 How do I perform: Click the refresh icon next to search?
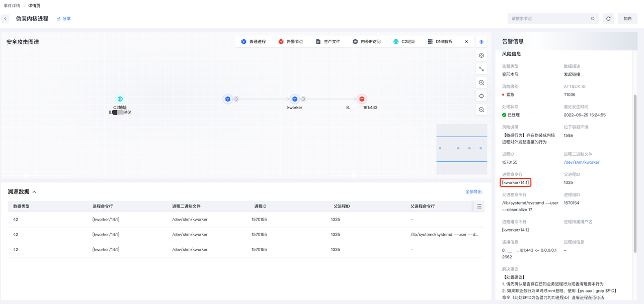tap(608, 19)
